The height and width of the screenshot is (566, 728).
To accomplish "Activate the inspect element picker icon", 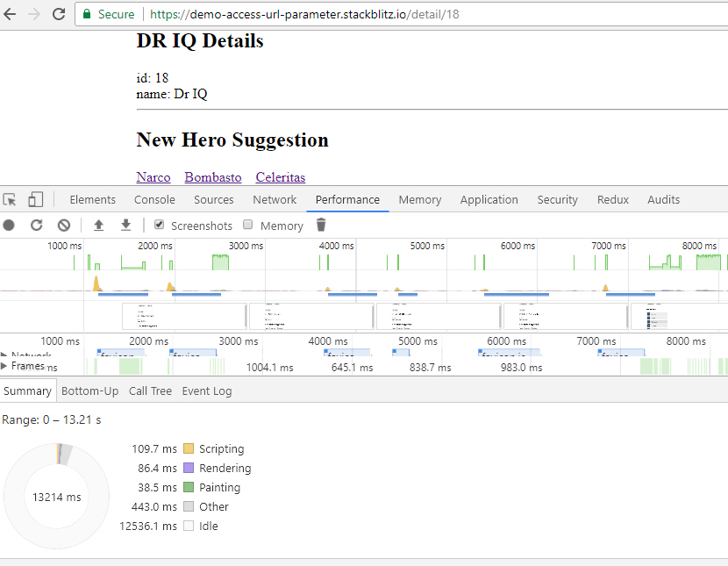I will click(x=10, y=200).
